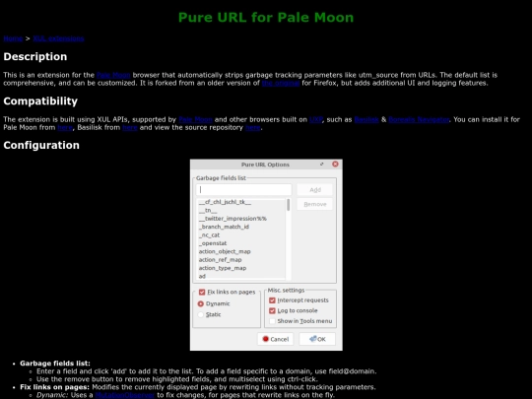Screen dimensions: 532x399
Task: Toggle 'Intercept requests' checkbox
Action: tap(272, 300)
